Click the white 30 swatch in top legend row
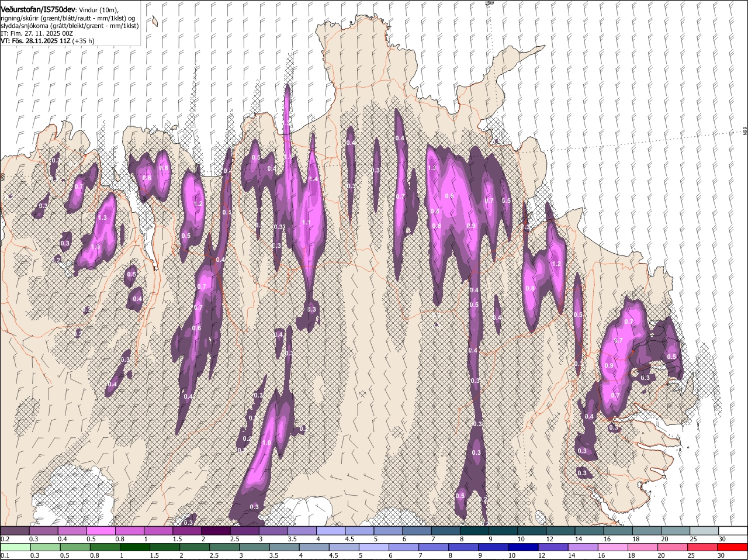 (x=733, y=531)
